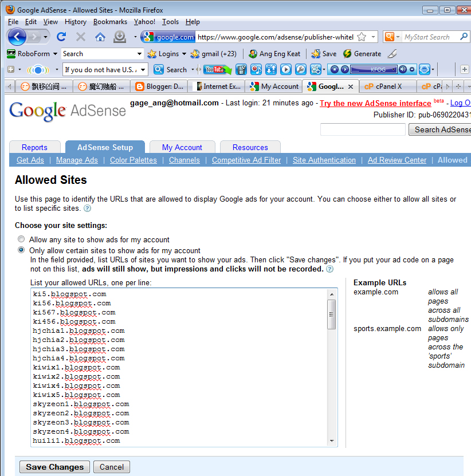This screenshot has width=471, height=476.
Task: Open the KFOG station selector dropdown
Action: point(394,69)
